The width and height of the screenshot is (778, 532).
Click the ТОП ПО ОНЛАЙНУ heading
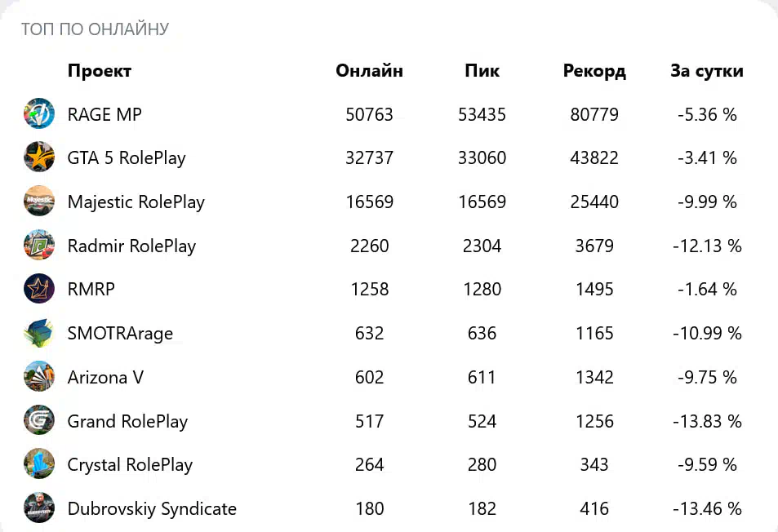click(95, 29)
